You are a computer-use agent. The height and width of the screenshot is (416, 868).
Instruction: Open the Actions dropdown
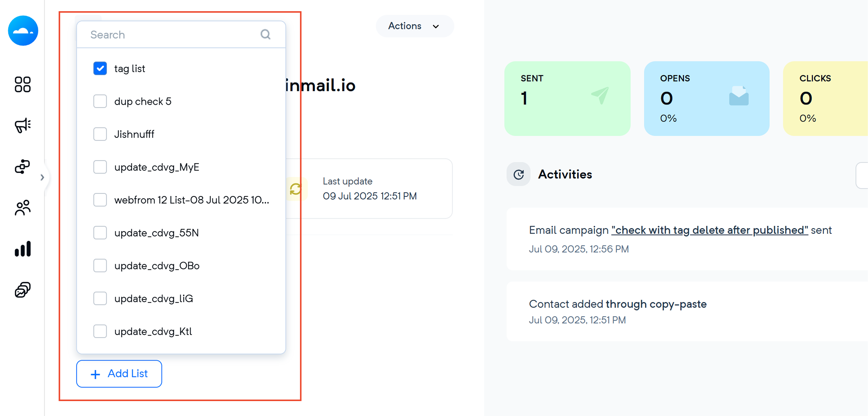[x=414, y=26]
